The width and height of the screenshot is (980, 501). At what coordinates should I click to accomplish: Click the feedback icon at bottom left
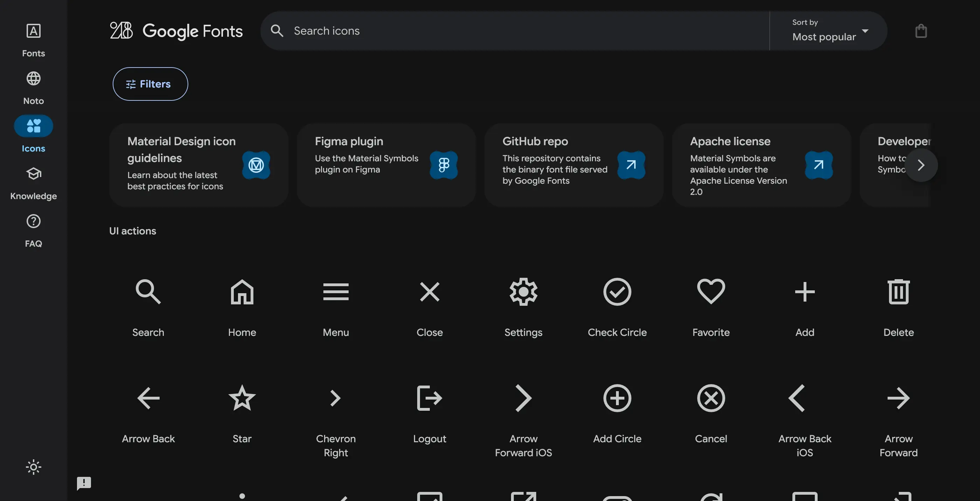pos(84,483)
